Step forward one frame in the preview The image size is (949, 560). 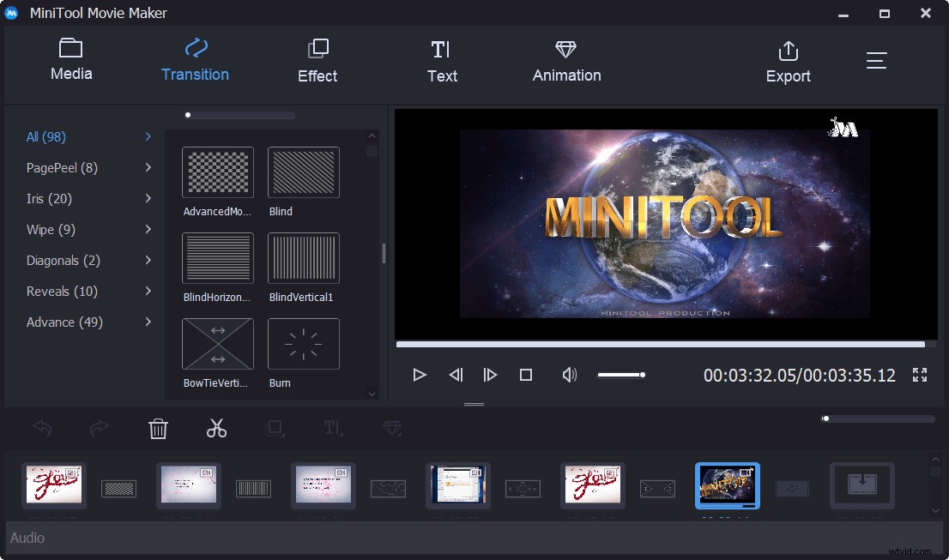click(490, 374)
